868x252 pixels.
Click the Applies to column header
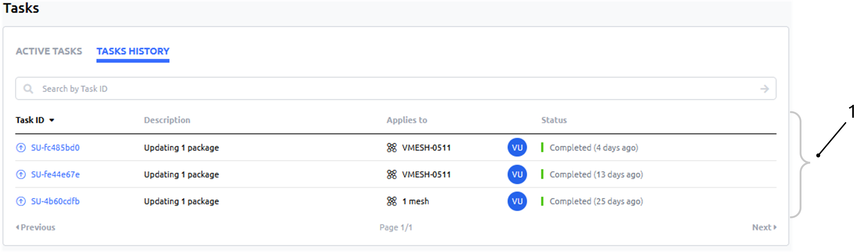pos(407,120)
